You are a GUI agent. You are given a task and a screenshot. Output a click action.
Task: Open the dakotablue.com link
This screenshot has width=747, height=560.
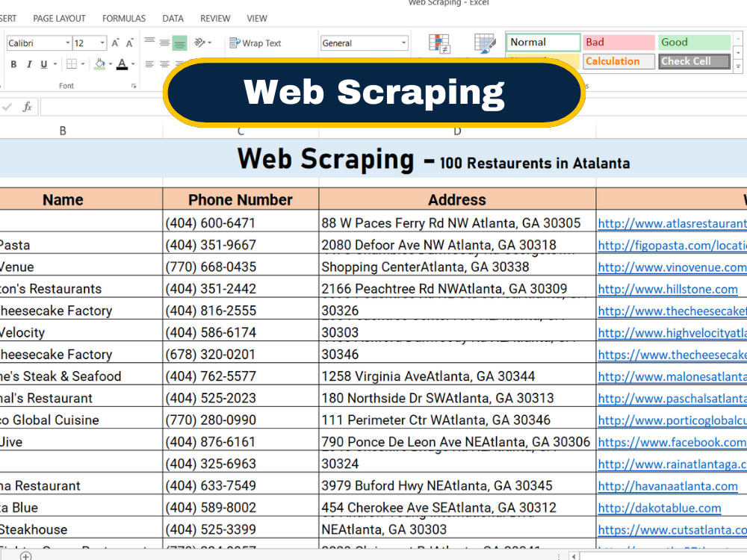point(660,508)
